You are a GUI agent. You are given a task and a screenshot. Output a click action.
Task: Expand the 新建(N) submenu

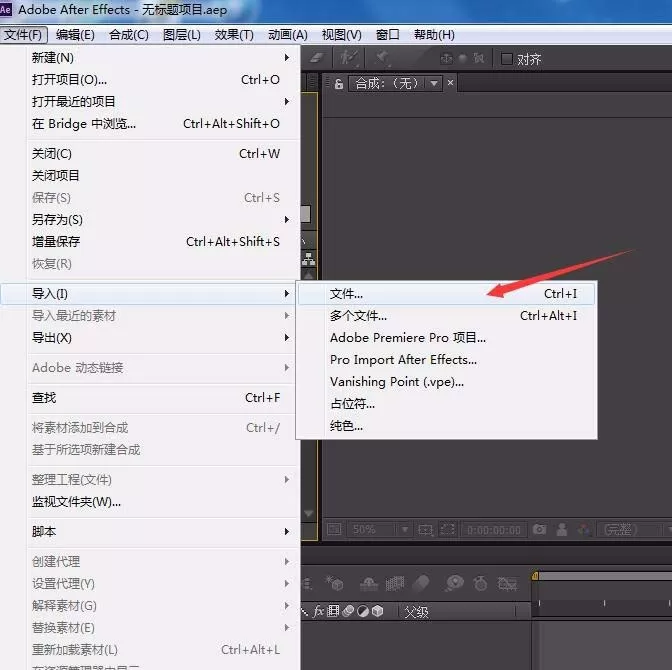click(x=161, y=57)
